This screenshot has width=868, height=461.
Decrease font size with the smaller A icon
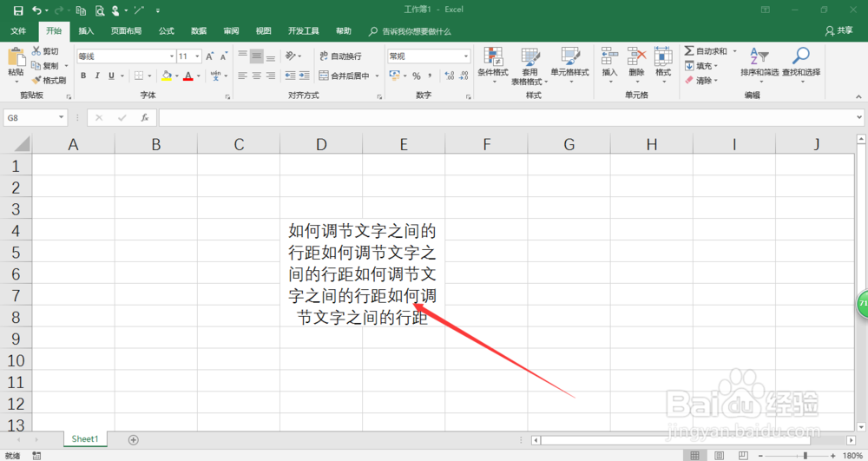[224, 56]
